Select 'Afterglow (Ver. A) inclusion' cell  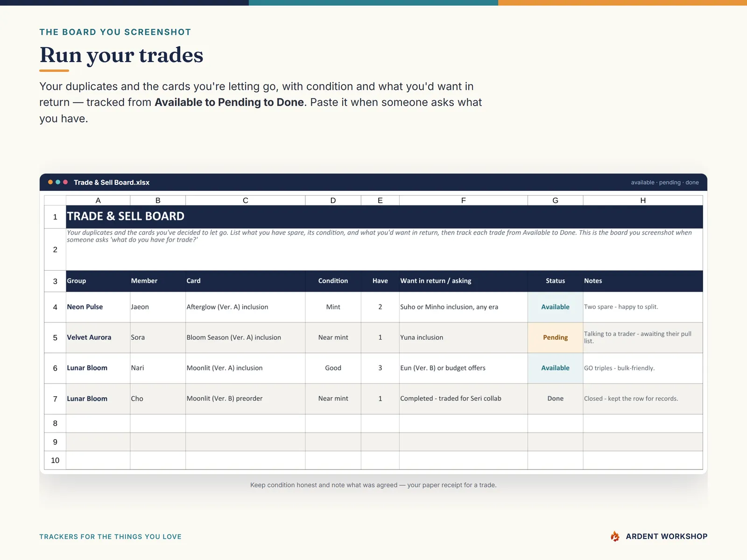coord(246,307)
